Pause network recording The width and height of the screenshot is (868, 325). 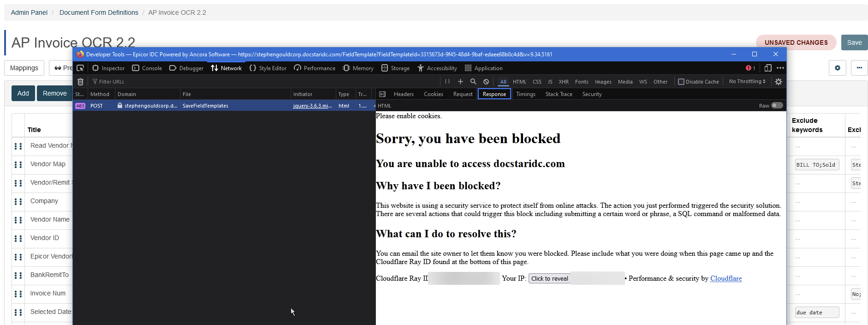tap(447, 82)
